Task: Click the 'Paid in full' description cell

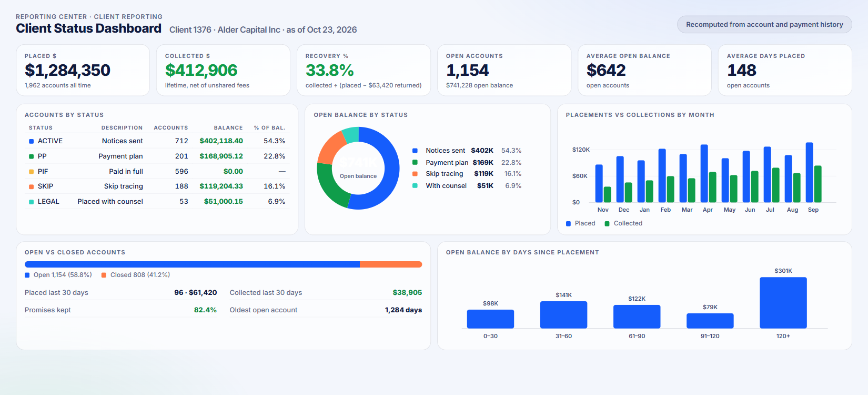Action: click(126, 172)
